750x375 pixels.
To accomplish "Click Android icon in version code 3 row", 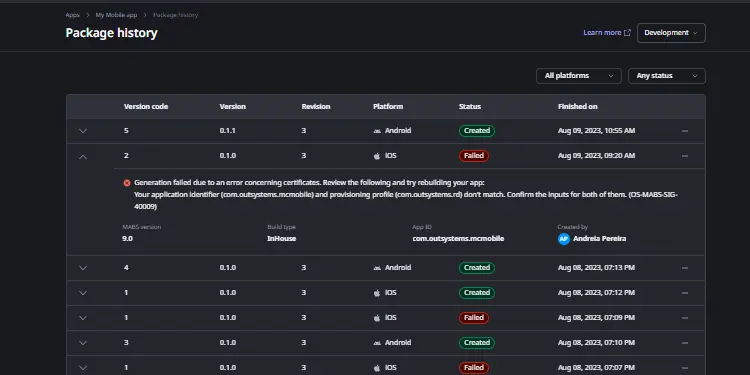I will pos(377,342).
